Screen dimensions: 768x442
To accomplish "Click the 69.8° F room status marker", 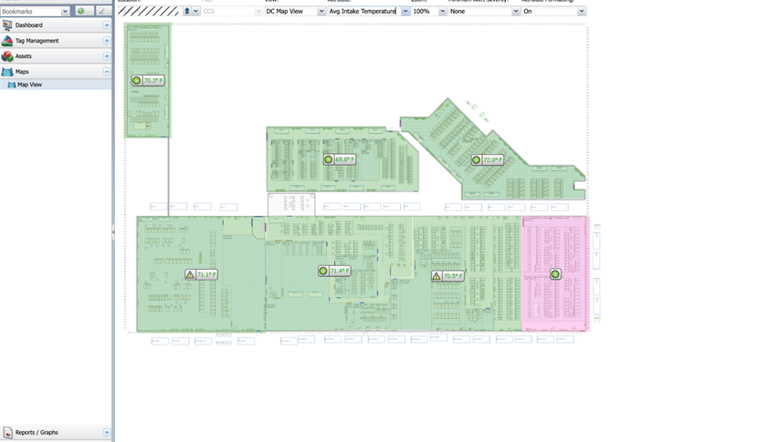I will pyautogui.click(x=339, y=159).
